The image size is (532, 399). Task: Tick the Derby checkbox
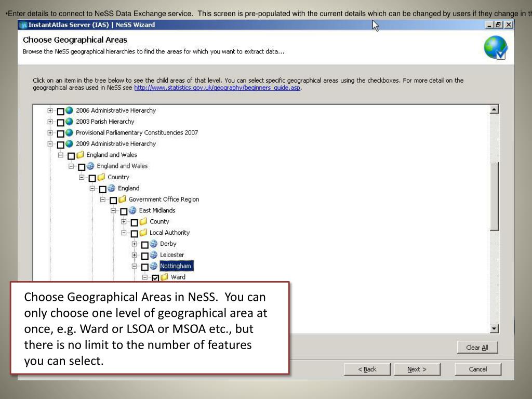pyautogui.click(x=145, y=245)
